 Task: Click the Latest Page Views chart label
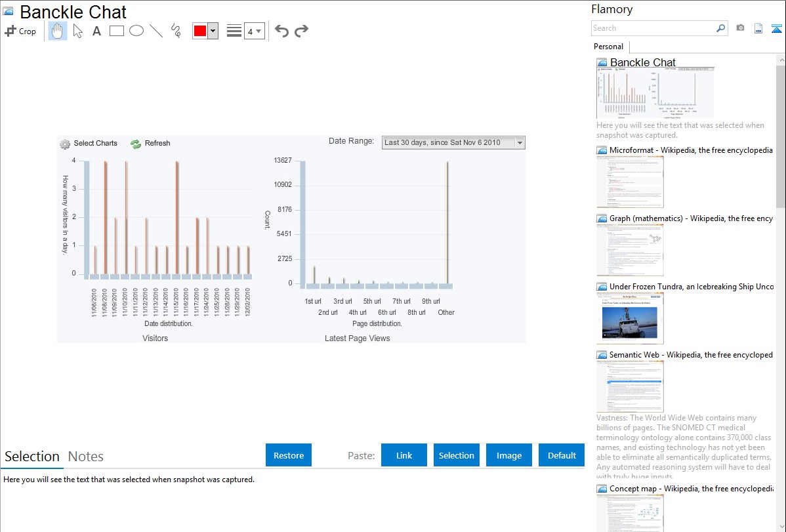coord(357,338)
